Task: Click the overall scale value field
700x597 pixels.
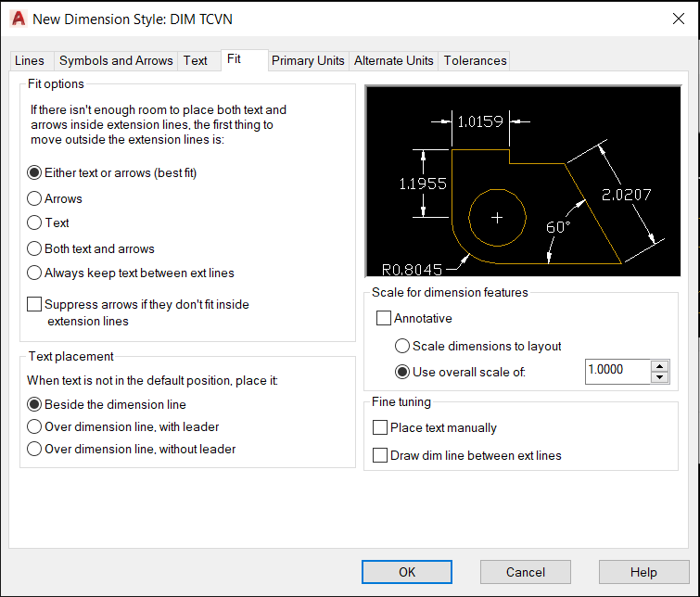Action: (617, 371)
